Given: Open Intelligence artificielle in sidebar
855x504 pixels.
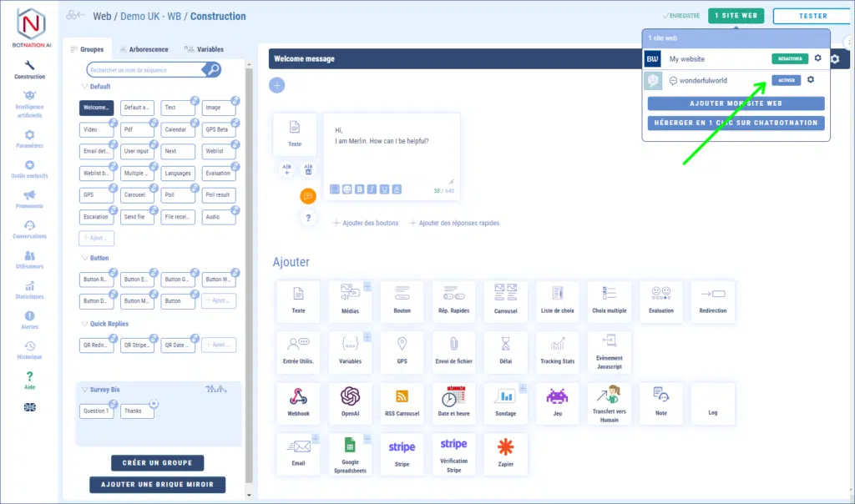Looking at the screenshot, I should coord(29,103).
